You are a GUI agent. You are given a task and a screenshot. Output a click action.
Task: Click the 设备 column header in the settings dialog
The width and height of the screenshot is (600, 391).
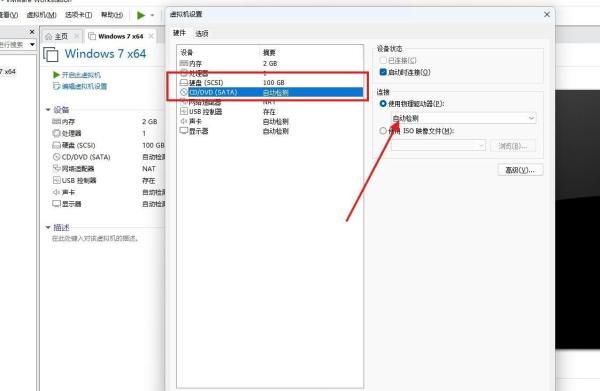[187, 52]
